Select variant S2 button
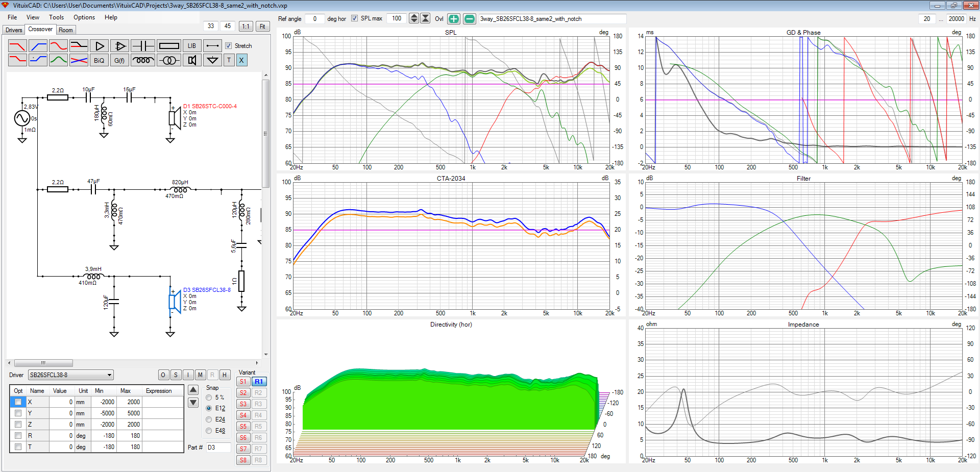Image resolution: width=980 pixels, height=472 pixels. (243, 393)
